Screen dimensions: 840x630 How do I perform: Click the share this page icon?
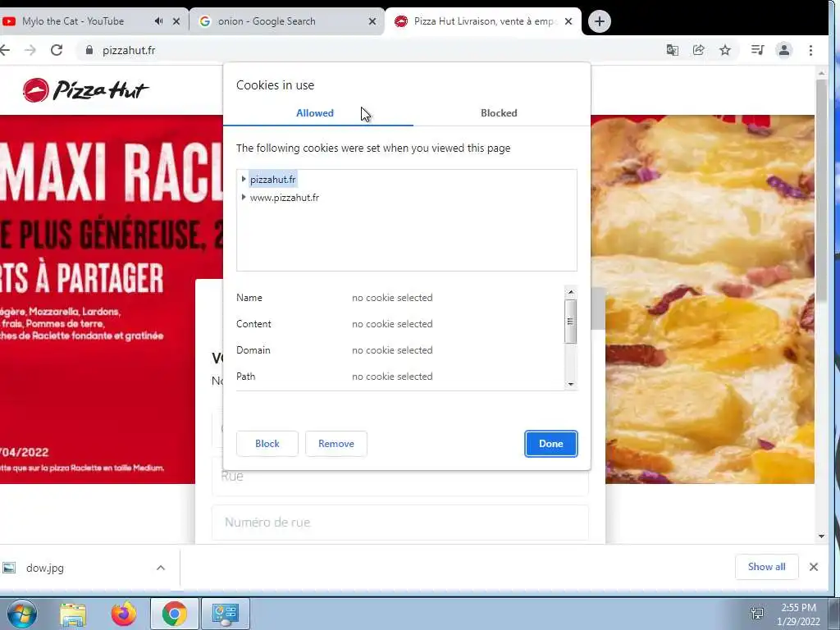coord(699,50)
